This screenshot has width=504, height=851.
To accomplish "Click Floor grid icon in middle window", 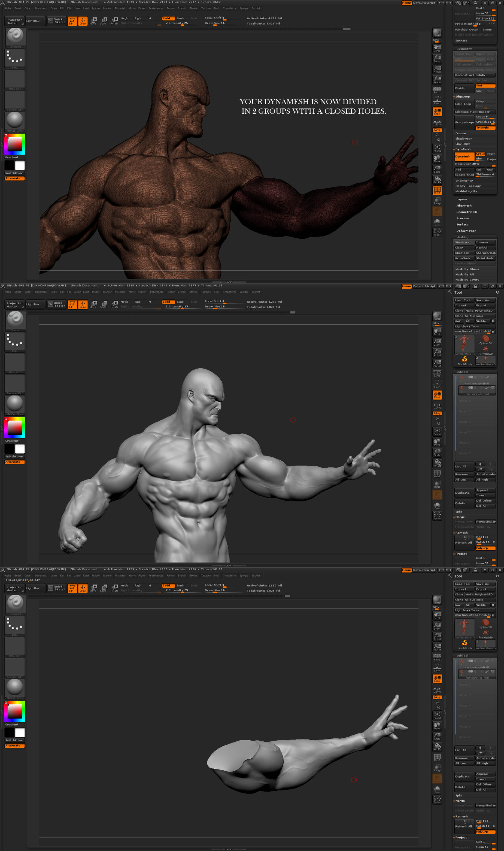I will point(437,385).
